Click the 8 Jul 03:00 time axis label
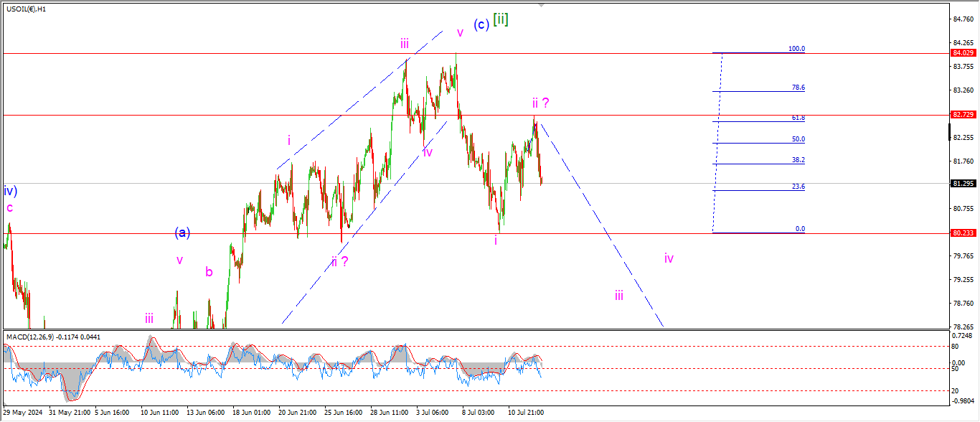The image size is (980, 422). 478,413
